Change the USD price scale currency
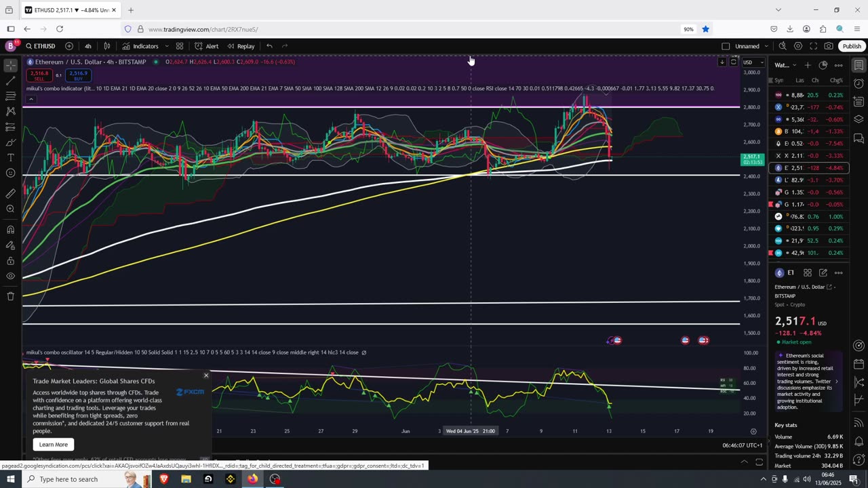This screenshot has width=868, height=488. coord(753,62)
